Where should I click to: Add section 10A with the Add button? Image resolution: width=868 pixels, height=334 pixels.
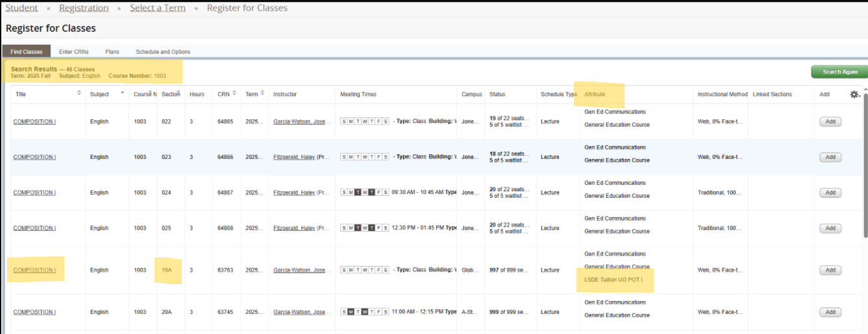pos(830,270)
